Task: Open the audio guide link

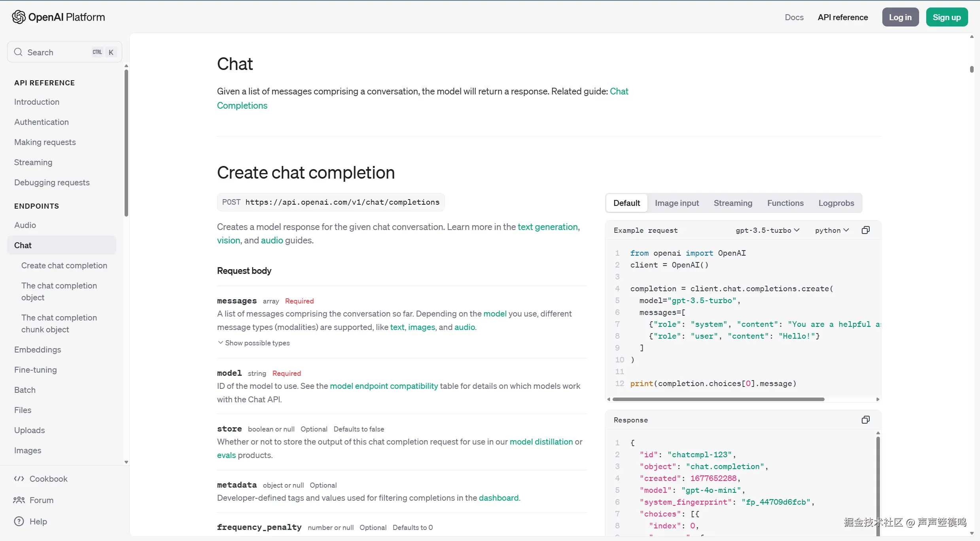Action: 272,240
